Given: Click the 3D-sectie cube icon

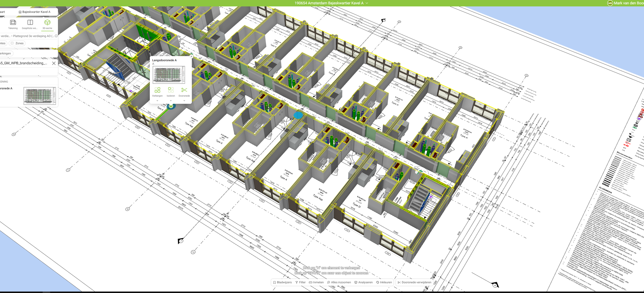Looking at the screenshot, I should 47,22.
